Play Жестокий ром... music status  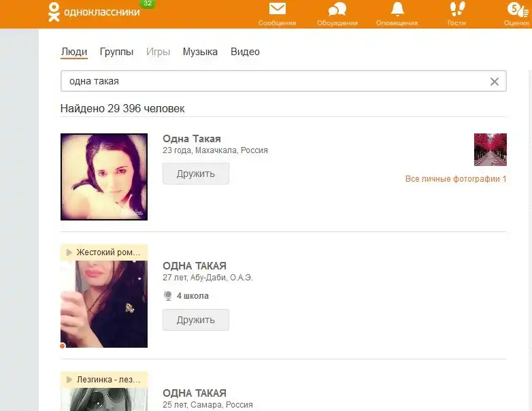[69, 252]
